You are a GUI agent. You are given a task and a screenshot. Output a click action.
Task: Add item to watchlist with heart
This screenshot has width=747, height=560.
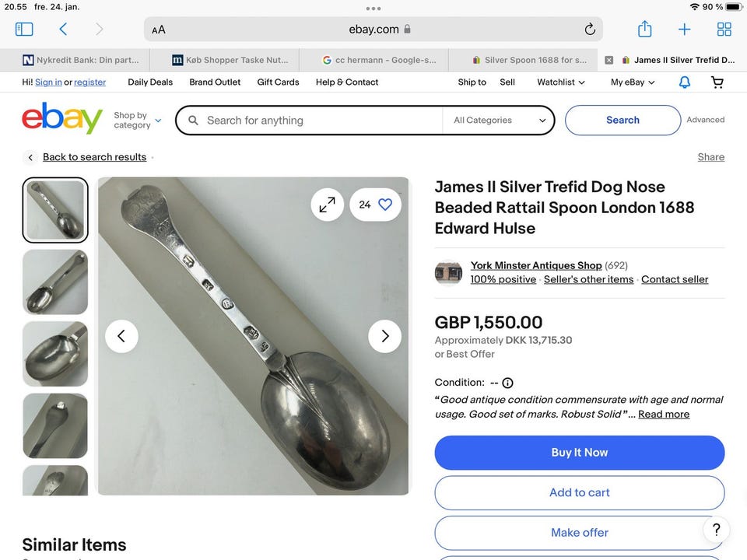pos(385,205)
